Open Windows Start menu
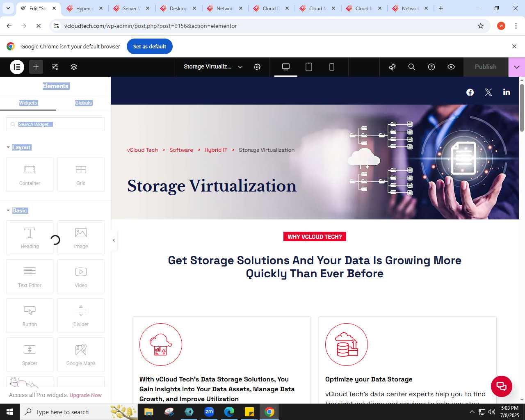Viewport: 525px width, 420px height. coord(10,412)
